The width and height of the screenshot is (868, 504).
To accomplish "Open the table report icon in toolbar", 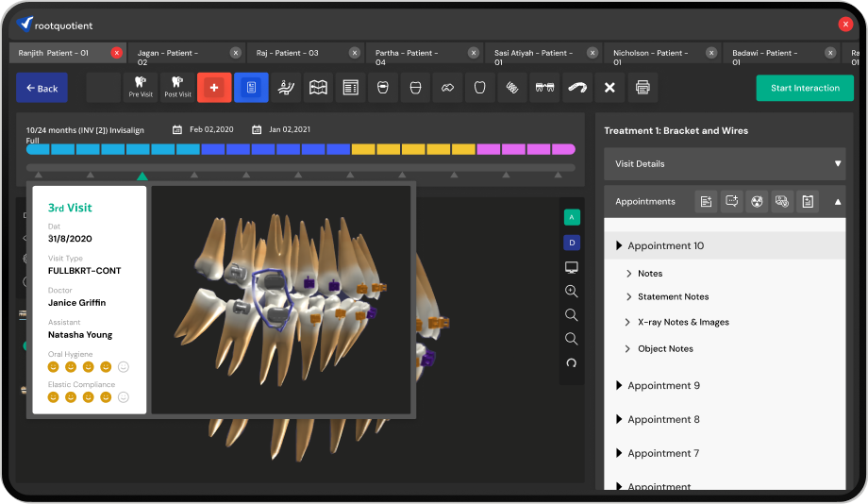I will point(350,88).
